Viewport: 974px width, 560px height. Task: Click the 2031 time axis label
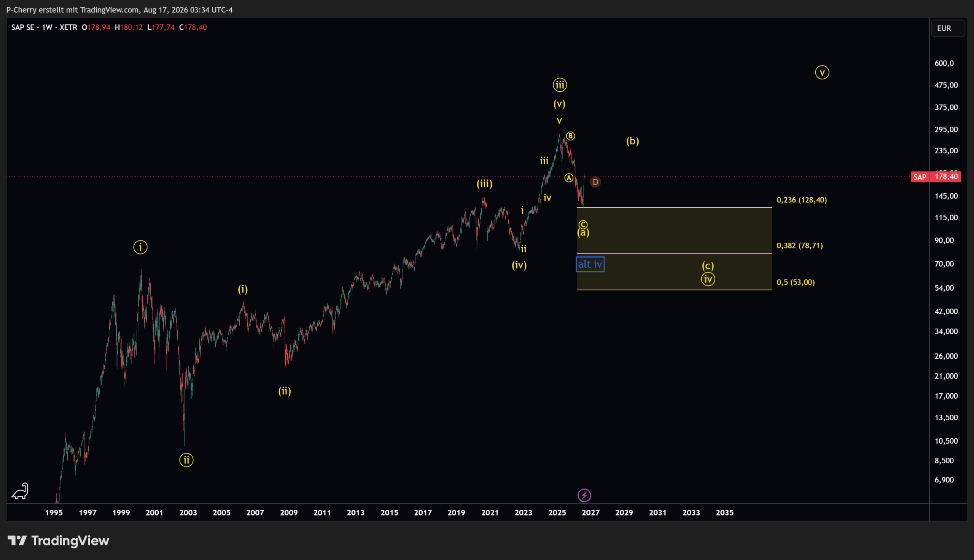[657, 513]
